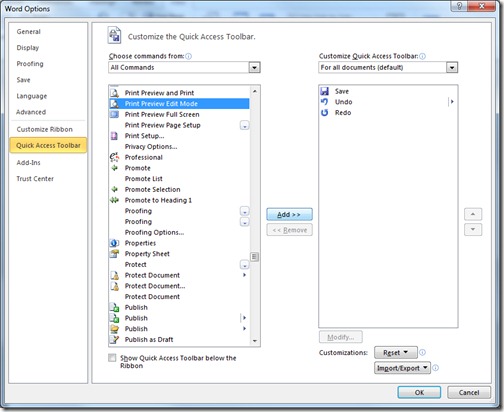Screen dimensions: 504x412
Task: Switch to the Advanced options page
Action: [x=31, y=112]
